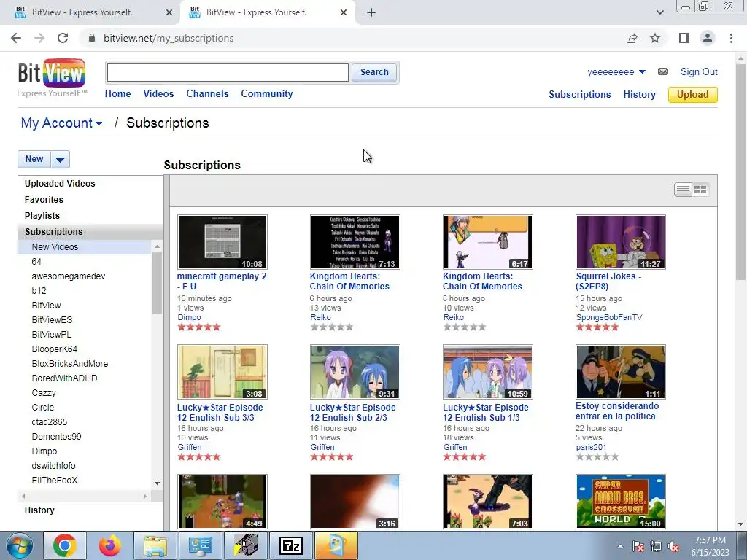Click the Upload button

(x=693, y=94)
